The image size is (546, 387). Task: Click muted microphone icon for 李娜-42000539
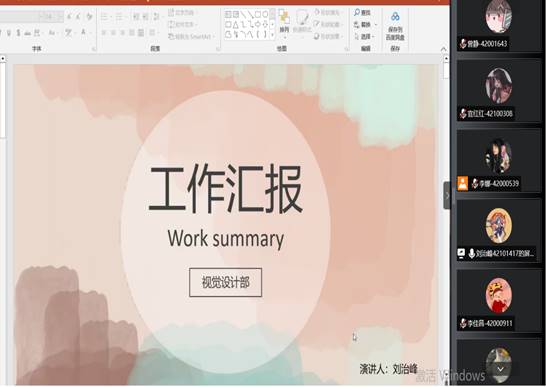[475, 183]
